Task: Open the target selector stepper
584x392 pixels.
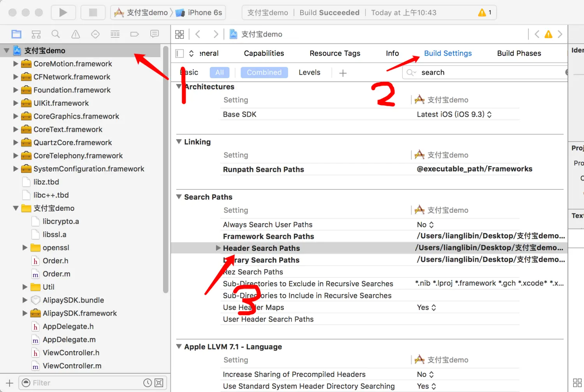Action: click(x=192, y=53)
